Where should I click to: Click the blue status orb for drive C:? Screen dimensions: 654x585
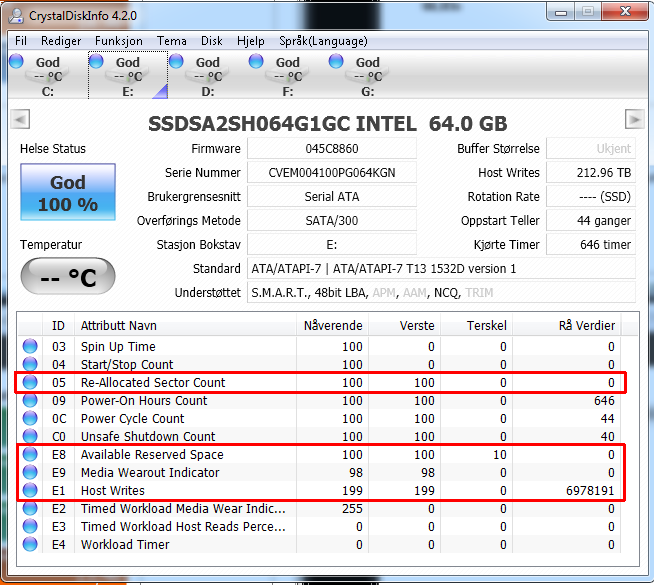[x=16, y=61]
